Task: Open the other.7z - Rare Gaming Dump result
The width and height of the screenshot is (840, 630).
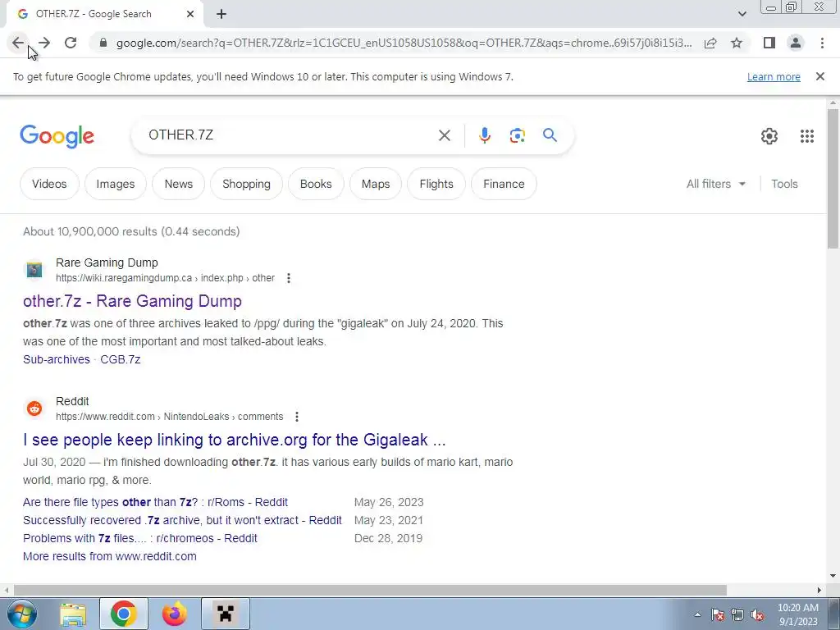Action: coord(132,301)
